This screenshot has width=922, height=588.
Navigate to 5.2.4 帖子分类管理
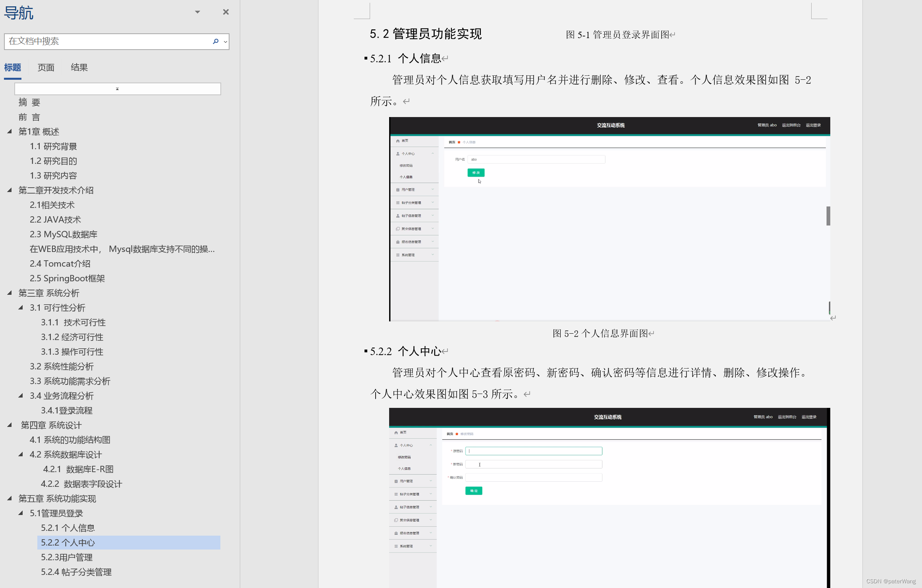pyautogui.click(x=76, y=572)
